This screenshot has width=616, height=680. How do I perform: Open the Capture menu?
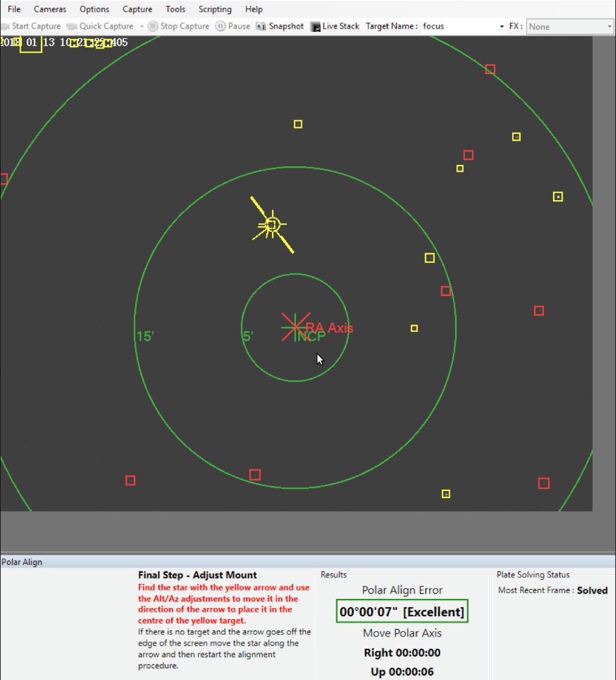[x=137, y=9]
